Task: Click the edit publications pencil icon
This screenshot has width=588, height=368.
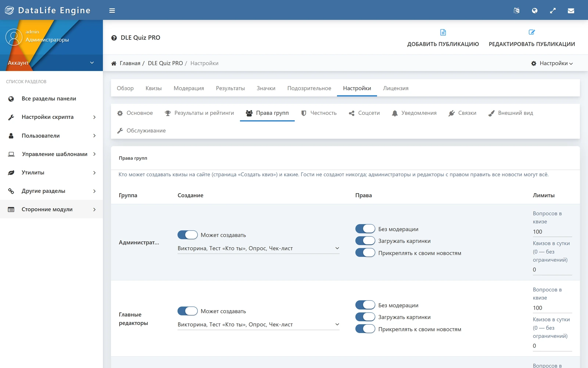Action: (x=532, y=32)
